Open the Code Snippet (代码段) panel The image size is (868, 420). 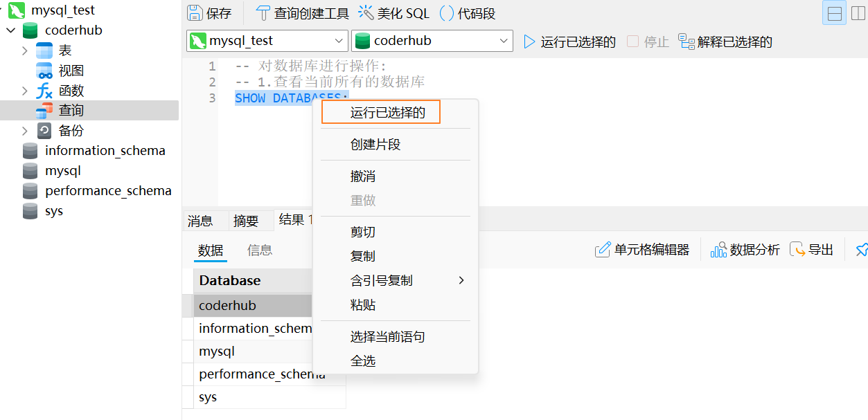tap(448, 13)
